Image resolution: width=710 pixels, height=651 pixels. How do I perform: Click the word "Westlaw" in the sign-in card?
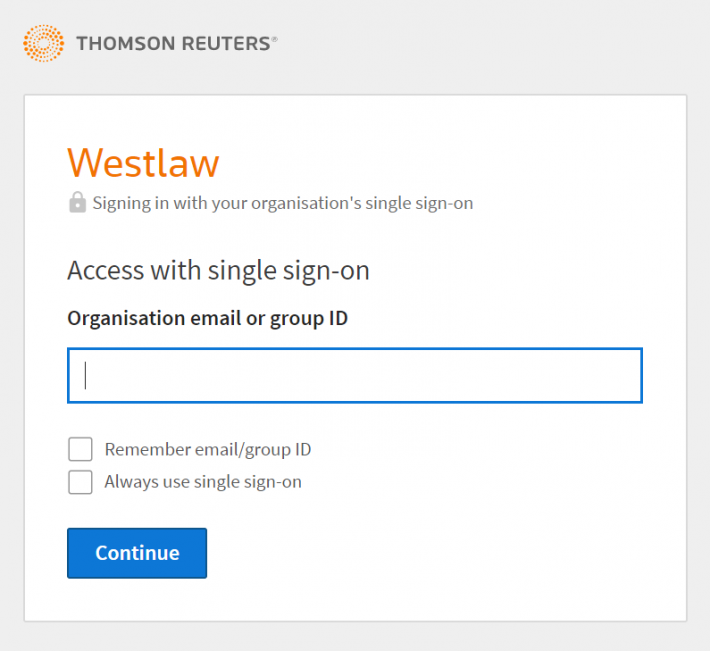tap(143, 163)
